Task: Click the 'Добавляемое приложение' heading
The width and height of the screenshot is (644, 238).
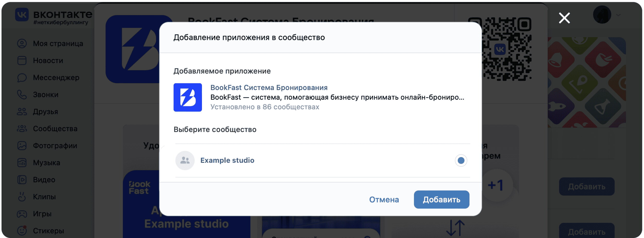Action: click(x=222, y=71)
